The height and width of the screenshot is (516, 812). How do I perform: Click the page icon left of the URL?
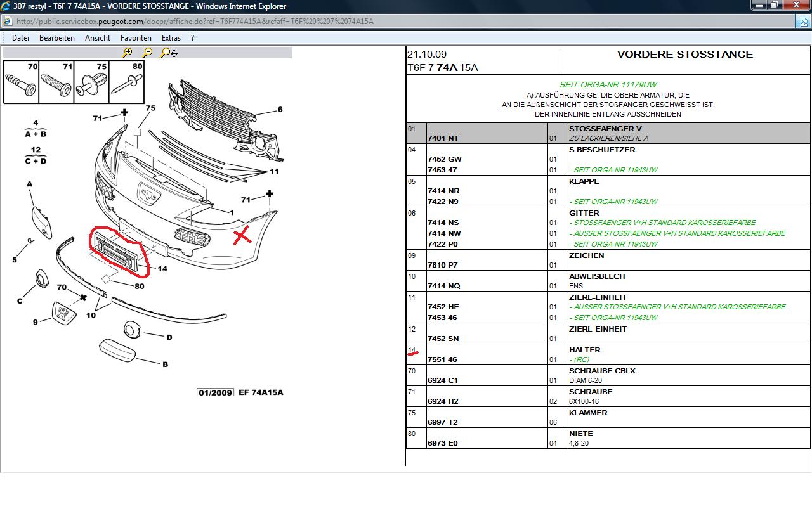tap(8, 21)
